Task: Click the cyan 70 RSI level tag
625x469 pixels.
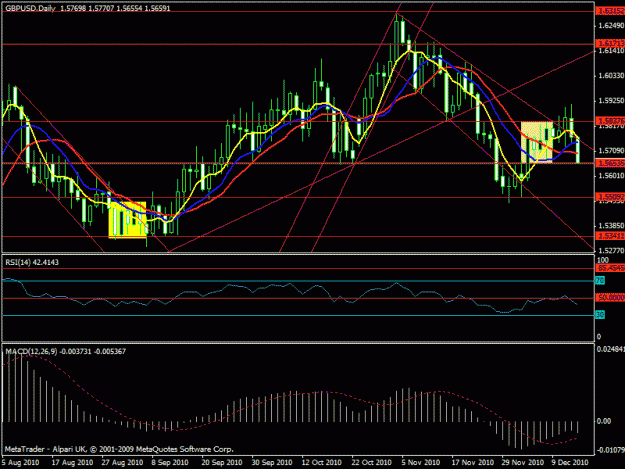Action: pyautogui.click(x=600, y=281)
